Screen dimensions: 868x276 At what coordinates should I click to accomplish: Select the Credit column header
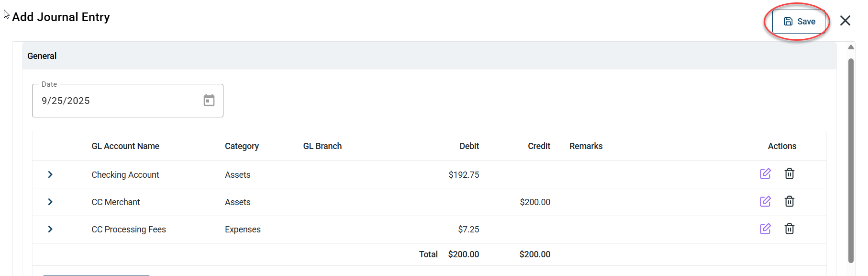[x=539, y=146]
